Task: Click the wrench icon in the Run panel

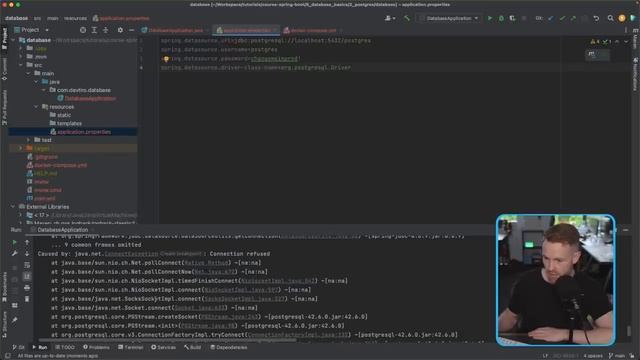Action: tap(15, 253)
